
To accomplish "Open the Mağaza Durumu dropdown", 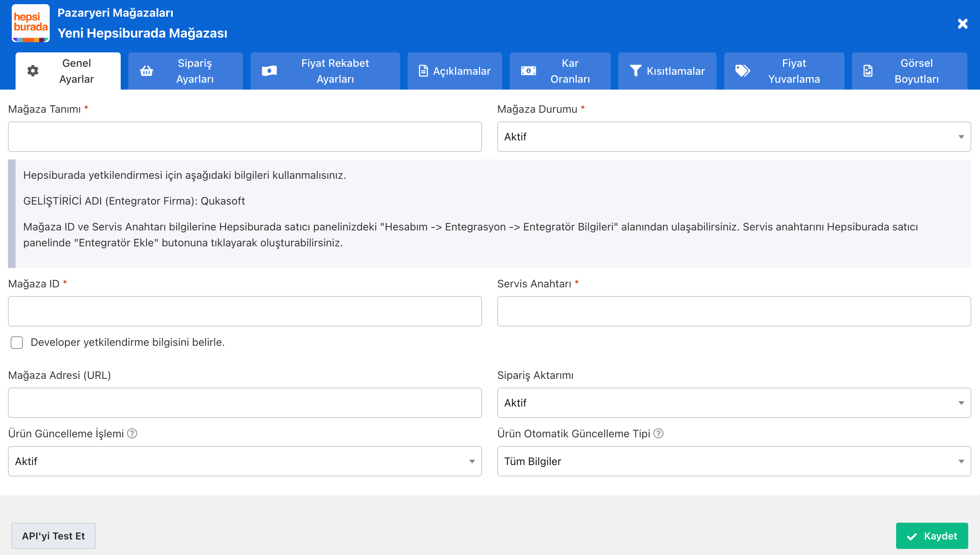I will [x=733, y=137].
